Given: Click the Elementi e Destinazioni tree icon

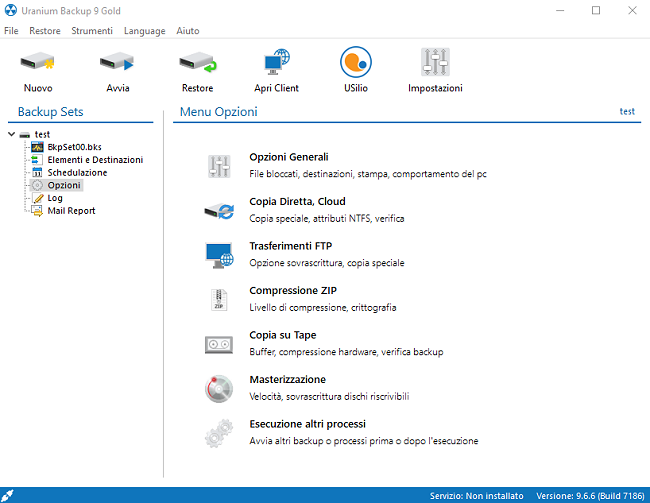Looking at the screenshot, I should (37, 160).
